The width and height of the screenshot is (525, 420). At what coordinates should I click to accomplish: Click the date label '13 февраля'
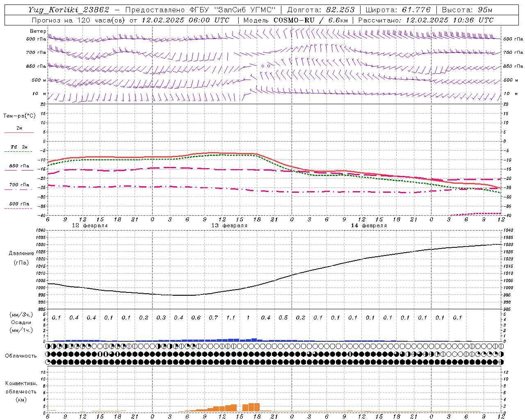[x=229, y=226]
